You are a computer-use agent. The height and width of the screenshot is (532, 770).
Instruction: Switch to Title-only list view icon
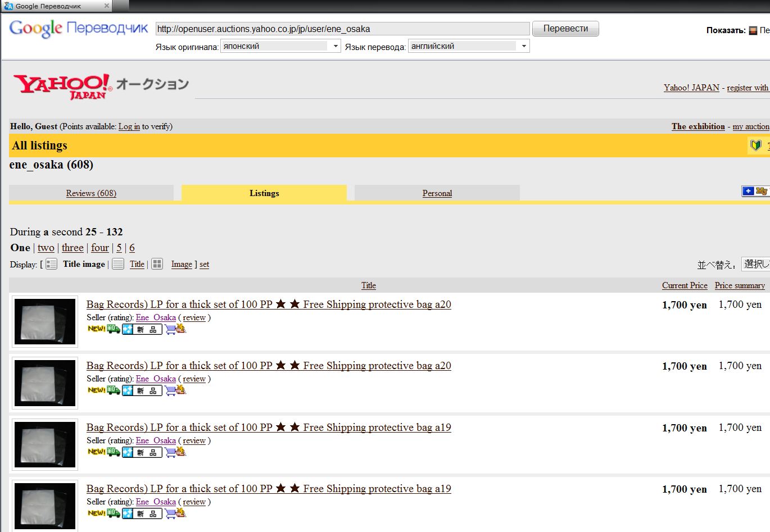(118, 264)
